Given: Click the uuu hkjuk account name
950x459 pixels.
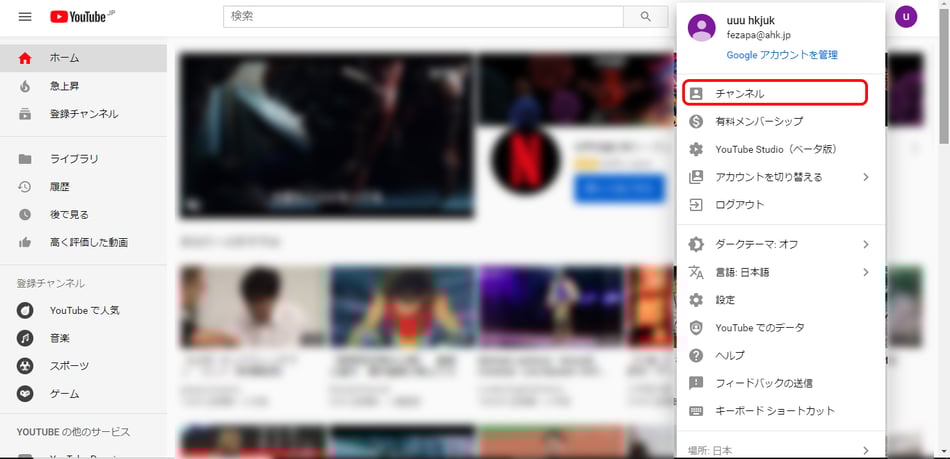Looking at the screenshot, I should [751, 21].
